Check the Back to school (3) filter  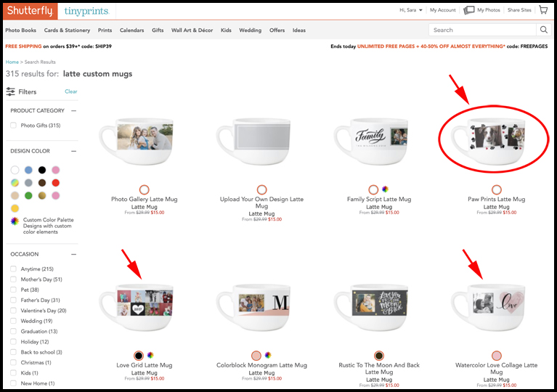pos(14,352)
